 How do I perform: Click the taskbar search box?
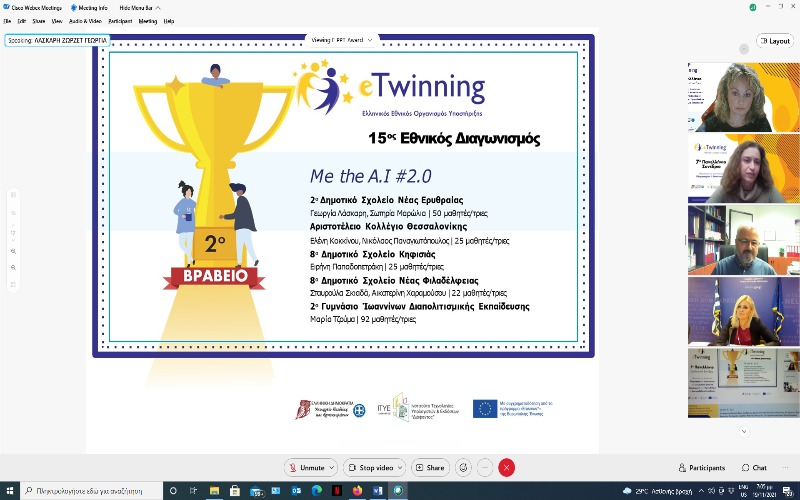(x=92, y=491)
